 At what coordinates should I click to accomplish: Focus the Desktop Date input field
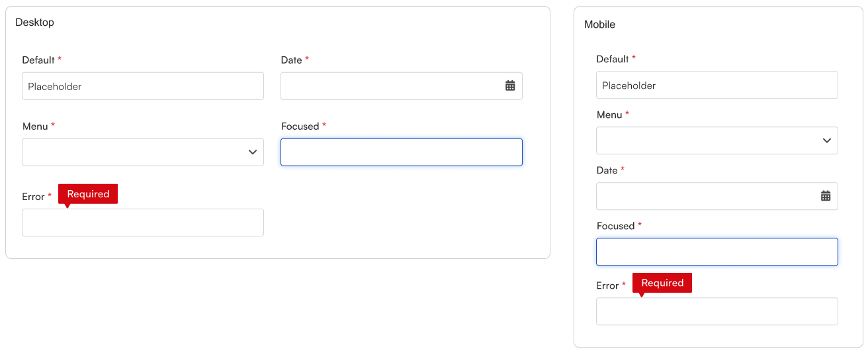(x=402, y=86)
